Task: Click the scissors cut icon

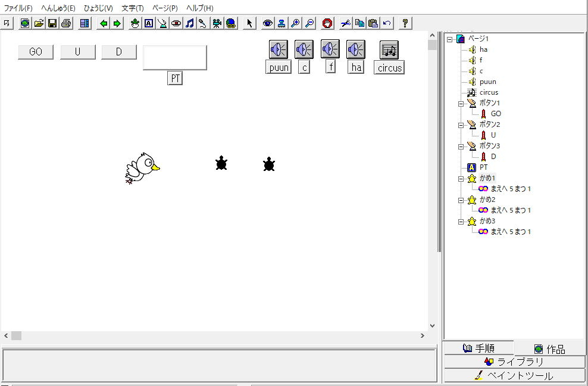Action: click(346, 23)
